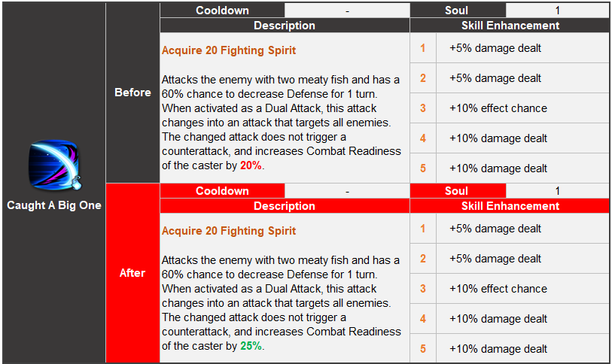The image size is (612, 364).
Task: Click the red Description header in the After section
Action: [285, 205]
